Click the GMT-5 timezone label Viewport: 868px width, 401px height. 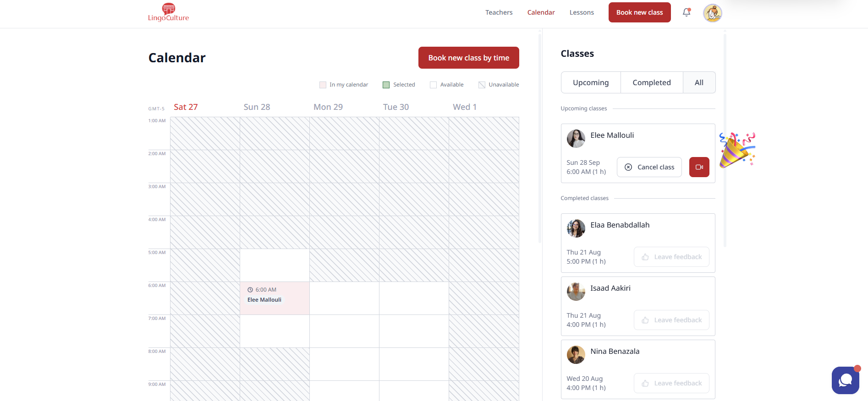pos(156,109)
